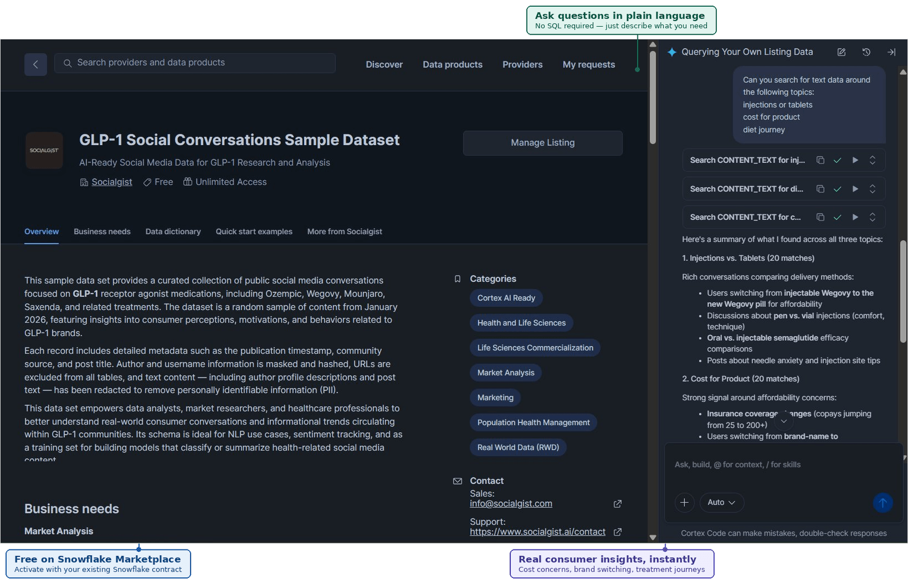Viewport: 908px width, 588px height.
Task: Open the Providers section
Action: click(x=522, y=65)
